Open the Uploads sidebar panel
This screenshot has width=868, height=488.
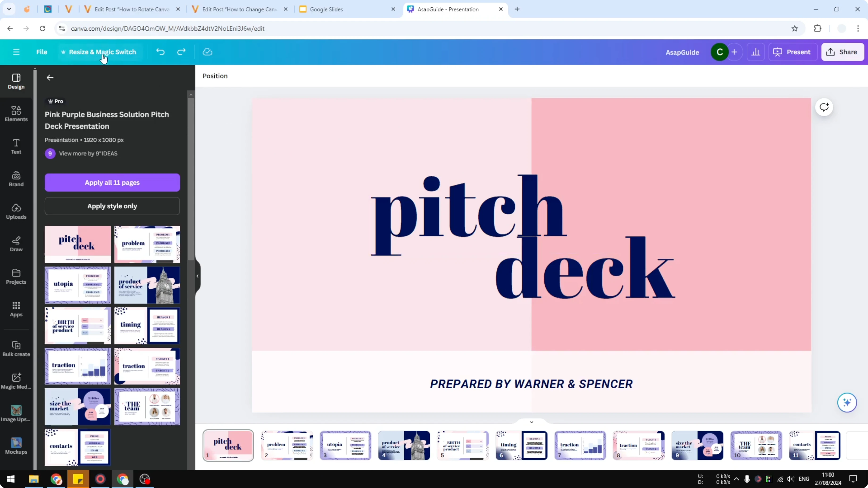tap(16, 211)
